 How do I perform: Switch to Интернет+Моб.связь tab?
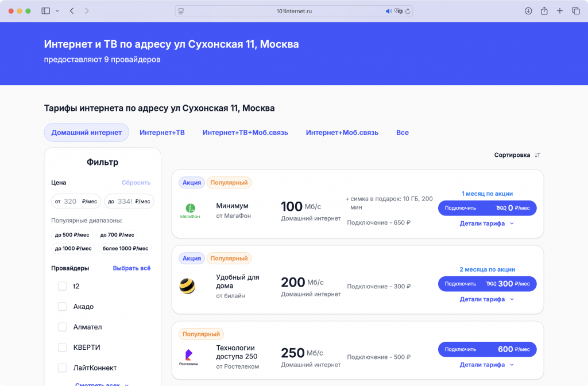[x=342, y=133]
